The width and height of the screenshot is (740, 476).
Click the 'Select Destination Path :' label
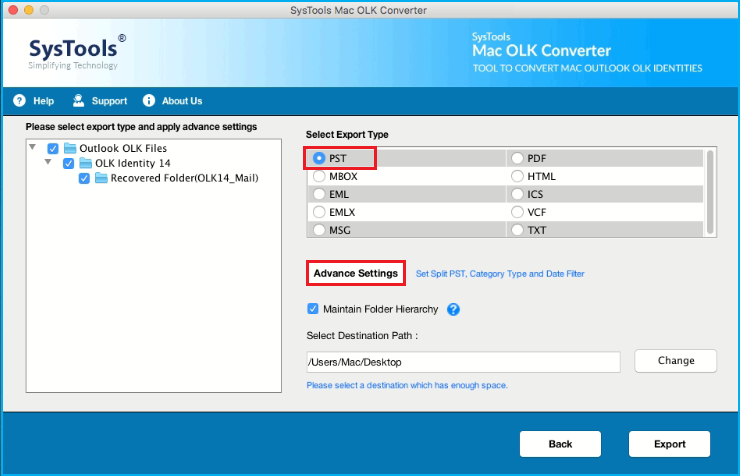coord(362,335)
